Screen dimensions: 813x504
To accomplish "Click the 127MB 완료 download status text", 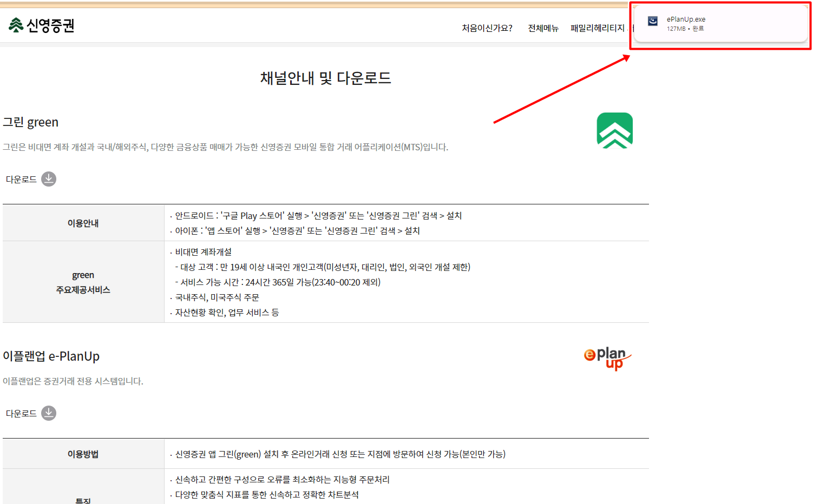I will pos(685,29).
